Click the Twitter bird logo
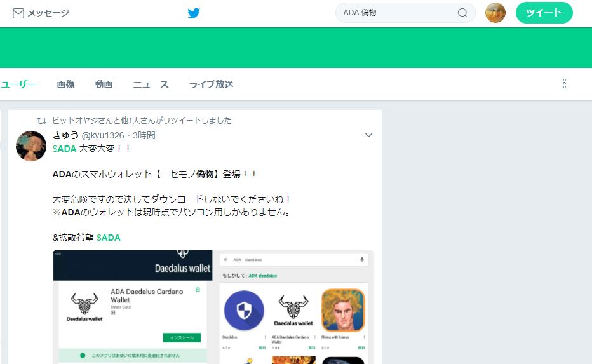Viewport: 592px width, 364px height. [194, 13]
